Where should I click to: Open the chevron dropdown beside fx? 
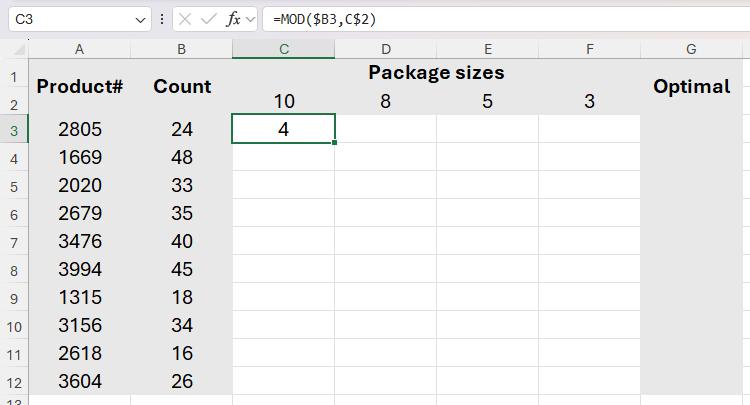point(251,19)
